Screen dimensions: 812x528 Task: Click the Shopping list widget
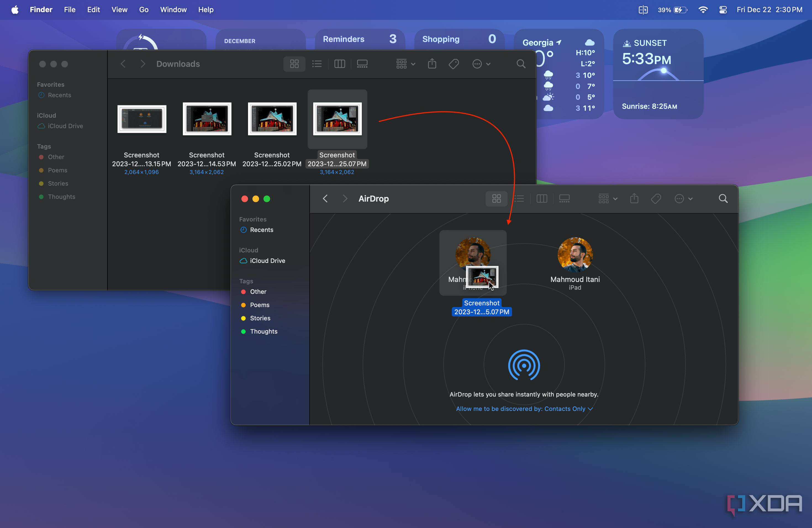(x=459, y=39)
